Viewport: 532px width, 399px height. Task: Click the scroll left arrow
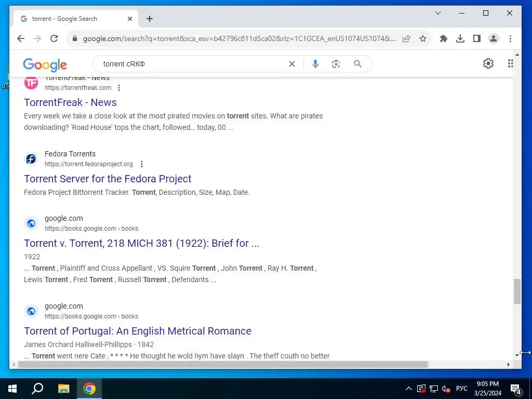14,364
